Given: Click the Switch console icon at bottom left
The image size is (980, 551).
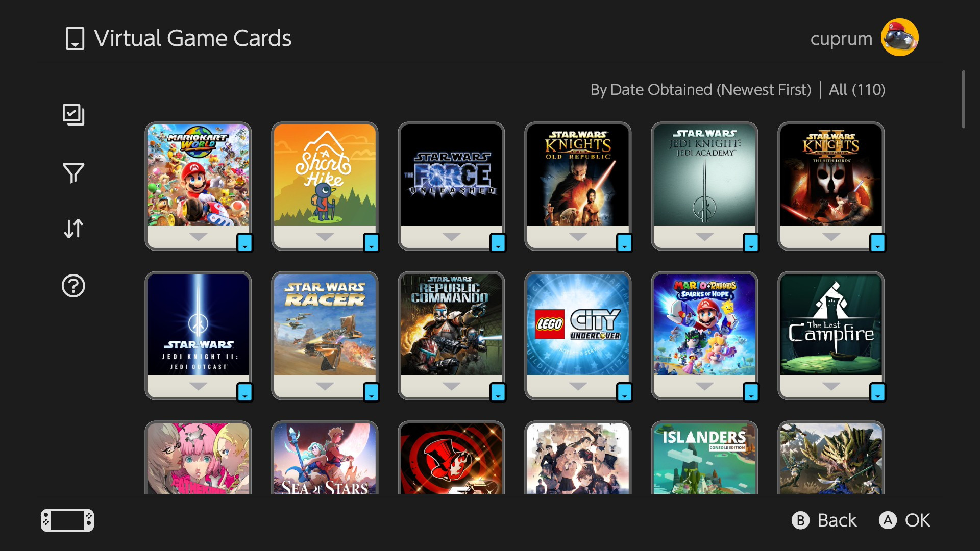Looking at the screenshot, I should click(67, 520).
